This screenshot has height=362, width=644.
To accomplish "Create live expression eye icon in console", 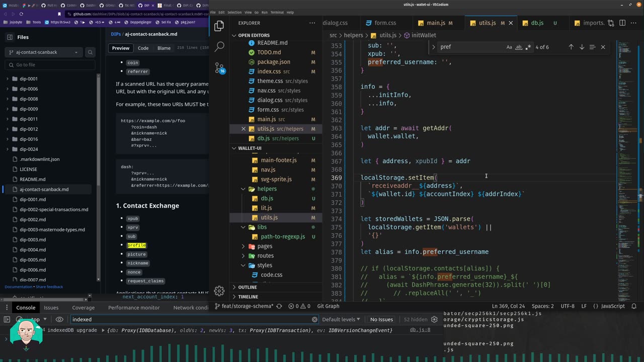I will pyautogui.click(x=59, y=319).
